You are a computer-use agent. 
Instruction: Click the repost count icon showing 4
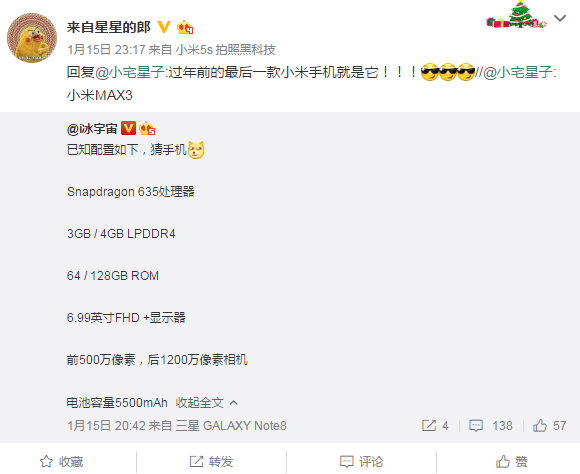tap(435, 426)
